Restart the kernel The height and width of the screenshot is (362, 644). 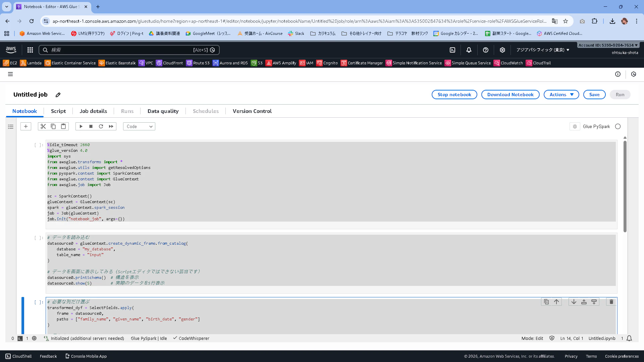click(101, 126)
